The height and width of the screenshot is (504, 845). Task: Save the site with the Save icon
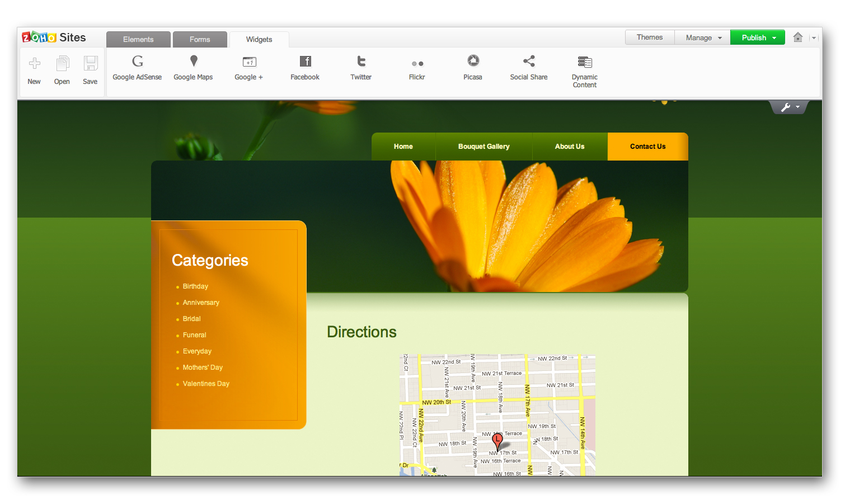click(90, 63)
